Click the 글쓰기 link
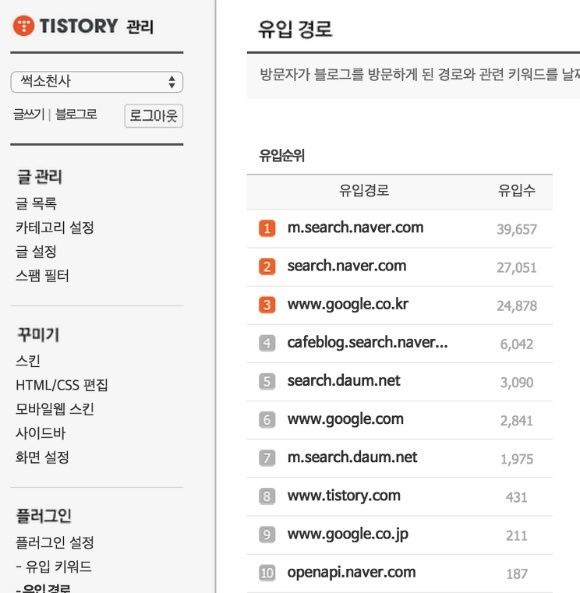Image resolution: width=580 pixels, height=593 pixels. tap(29, 114)
